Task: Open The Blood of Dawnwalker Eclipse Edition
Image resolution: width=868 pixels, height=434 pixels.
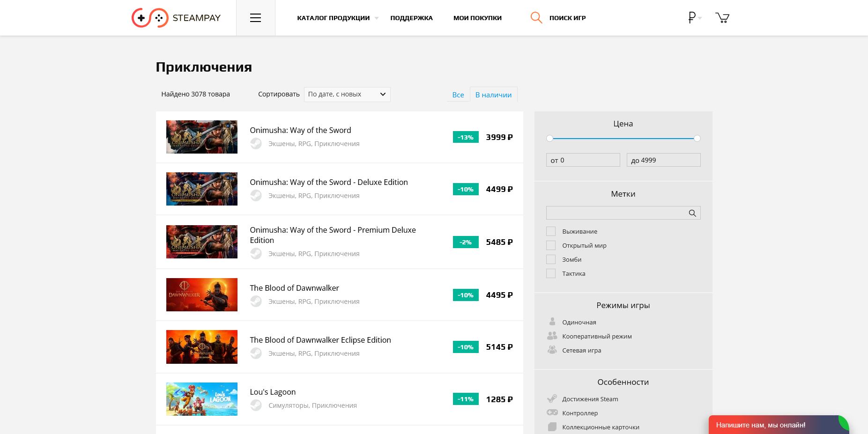Action: [320, 340]
